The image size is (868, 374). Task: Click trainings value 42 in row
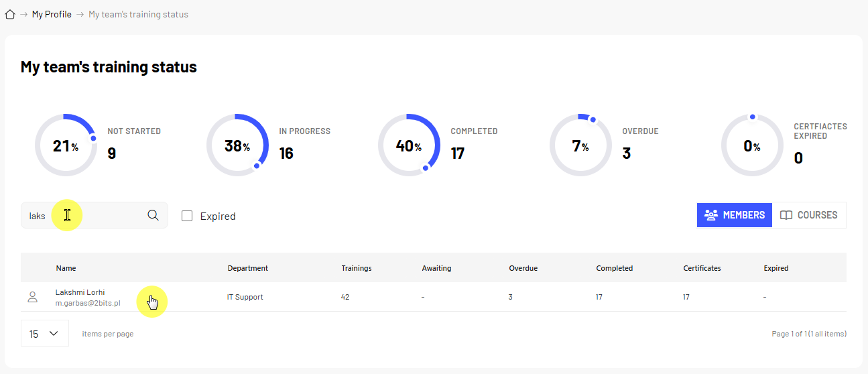[x=345, y=297]
